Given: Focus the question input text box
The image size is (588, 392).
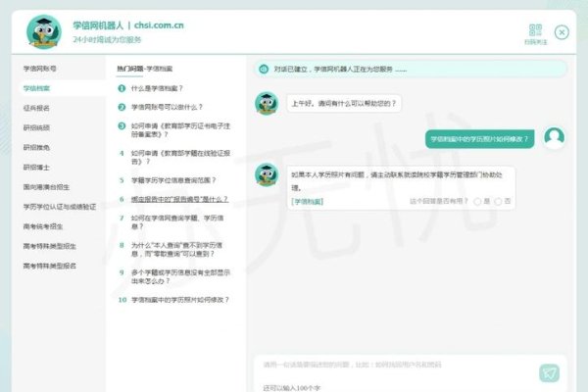Looking at the screenshot, I should (398, 365).
